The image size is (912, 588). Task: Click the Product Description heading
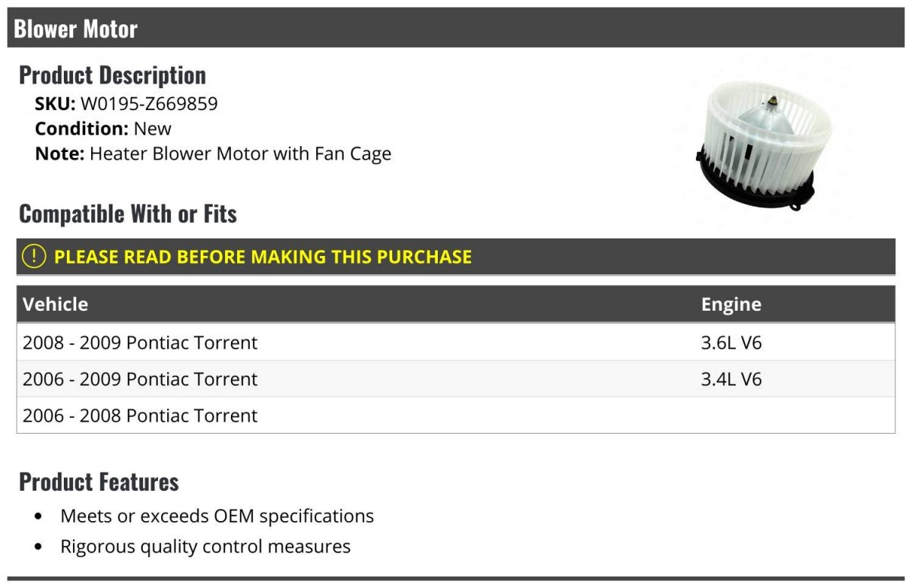(x=112, y=74)
